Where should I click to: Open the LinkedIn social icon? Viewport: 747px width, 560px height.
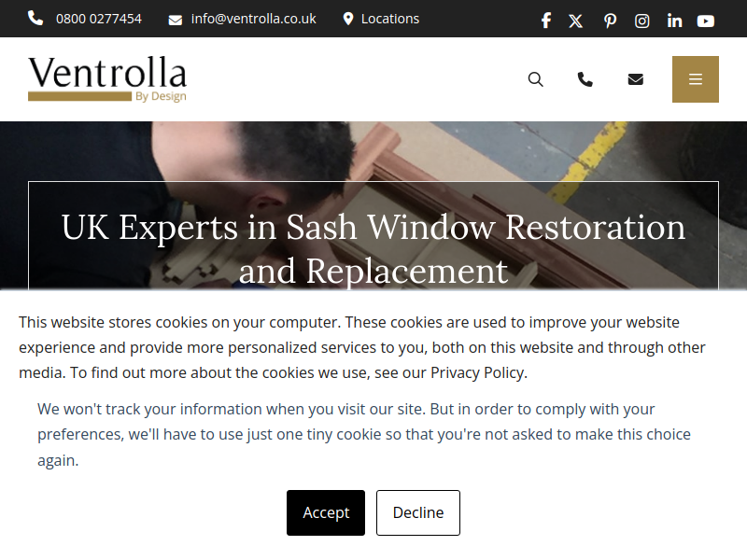click(x=674, y=21)
